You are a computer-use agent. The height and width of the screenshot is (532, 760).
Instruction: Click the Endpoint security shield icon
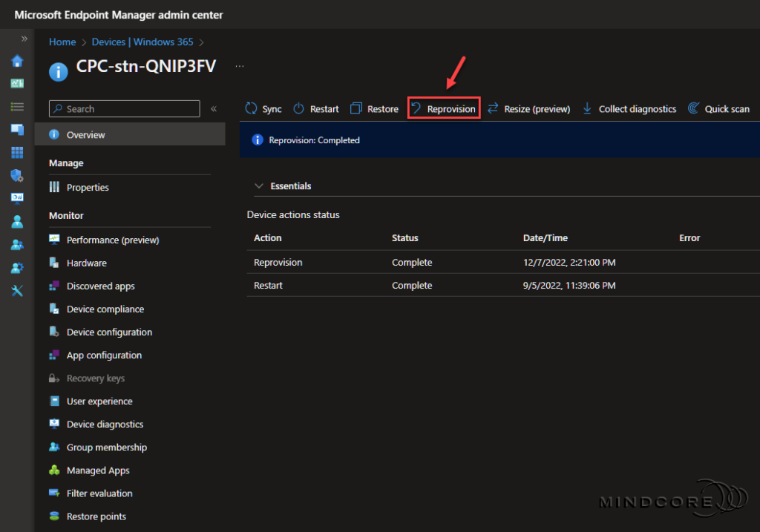[x=16, y=175]
